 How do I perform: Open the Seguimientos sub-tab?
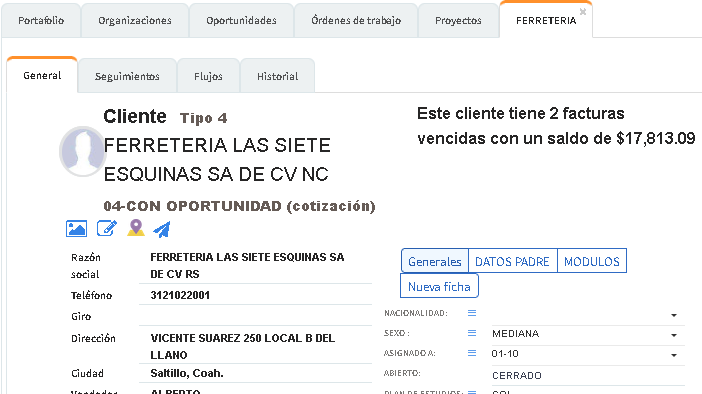click(127, 77)
